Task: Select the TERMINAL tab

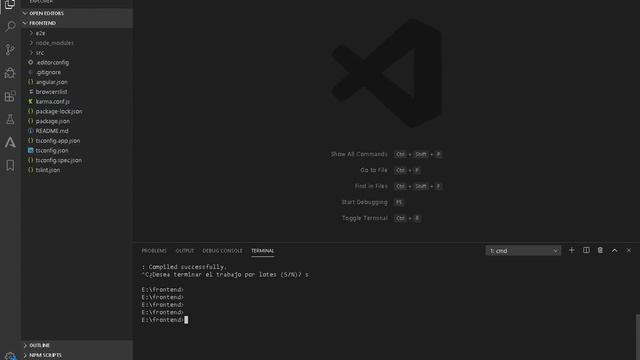Action: [x=262, y=251]
